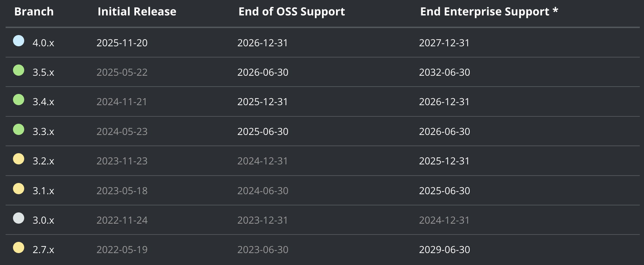Click the 3.2.x branch label
The height and width of the screenshot is (265, 644).
click(x=43, y=161)
